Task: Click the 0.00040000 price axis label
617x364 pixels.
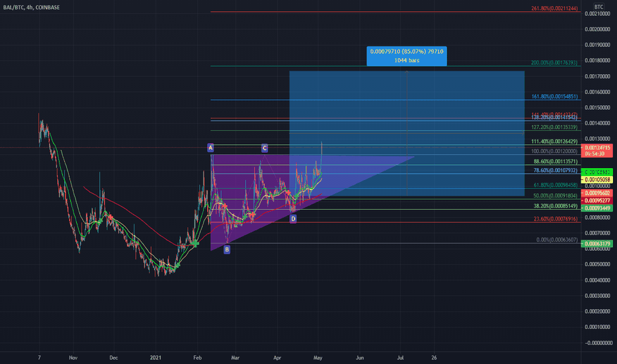Action: pos(597,280)
